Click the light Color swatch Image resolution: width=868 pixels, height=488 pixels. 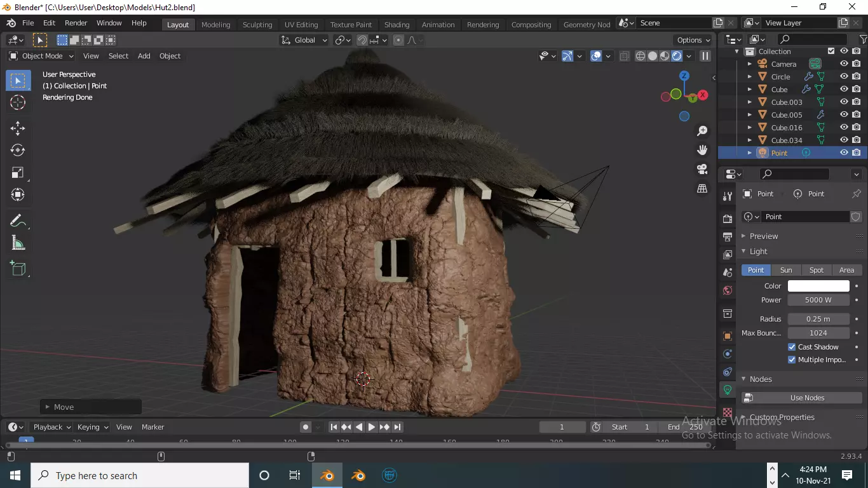[x=818, y=286]
